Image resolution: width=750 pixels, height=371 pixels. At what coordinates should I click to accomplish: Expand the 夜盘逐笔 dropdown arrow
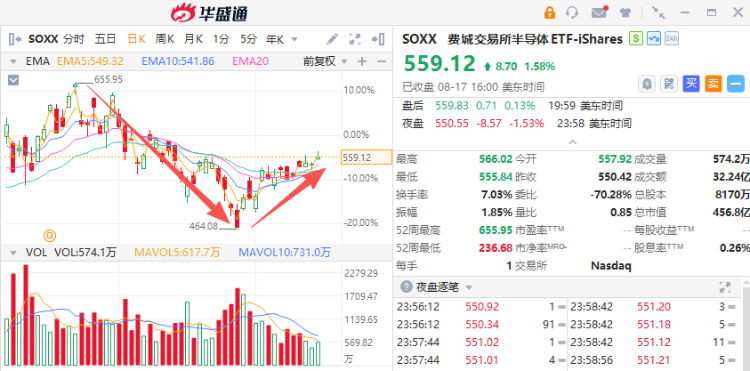coord(469,287)
